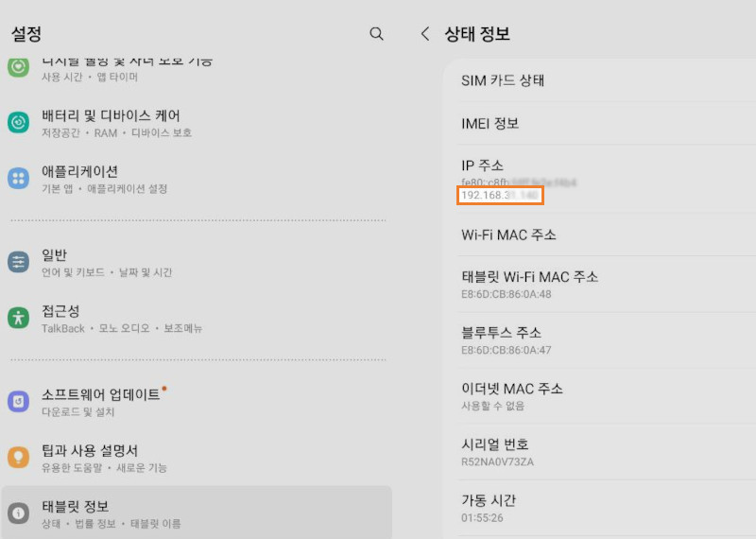Viewport: 756px width, 539px height.
Task: Tap the 팁과 사용 설명서 lightbulb icon
Action: [x=18, y=457]
